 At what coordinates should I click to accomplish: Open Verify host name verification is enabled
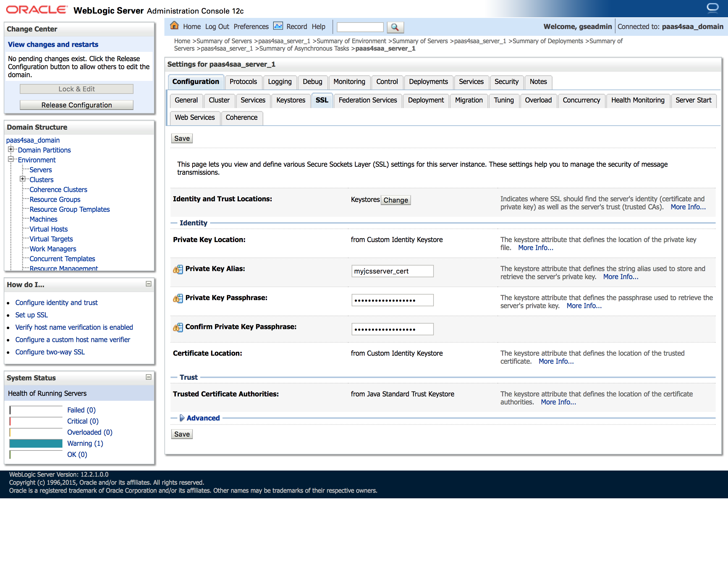pyautogui.click(x=74, y=328)
